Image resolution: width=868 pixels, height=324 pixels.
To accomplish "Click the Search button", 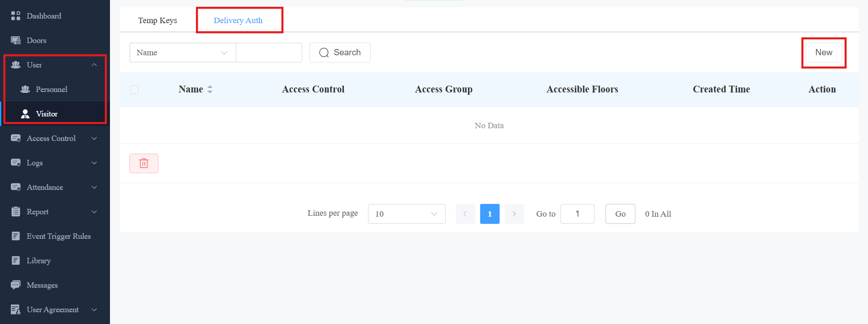I will pos(340,53).
